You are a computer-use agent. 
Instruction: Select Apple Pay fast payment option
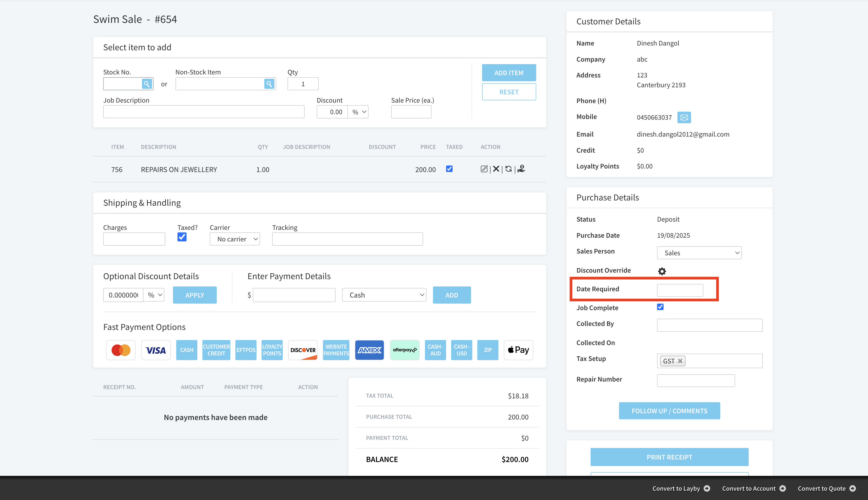click(518, 350)
